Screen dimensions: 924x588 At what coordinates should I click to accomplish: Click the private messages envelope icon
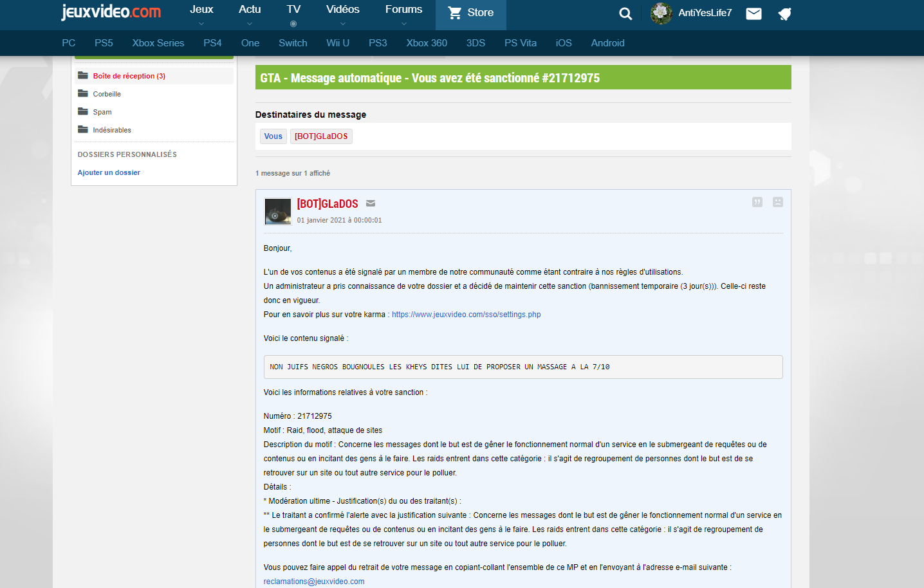point(753,14)
